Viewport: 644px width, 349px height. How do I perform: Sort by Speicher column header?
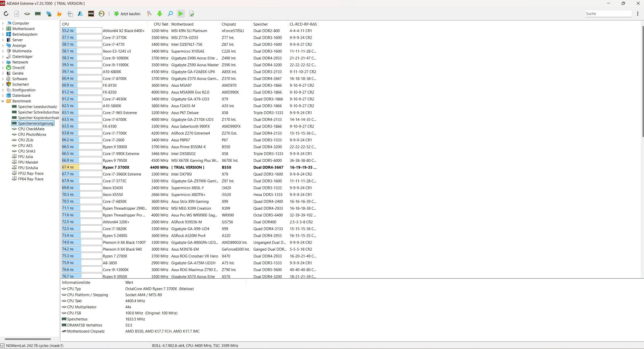pos(270,24)
